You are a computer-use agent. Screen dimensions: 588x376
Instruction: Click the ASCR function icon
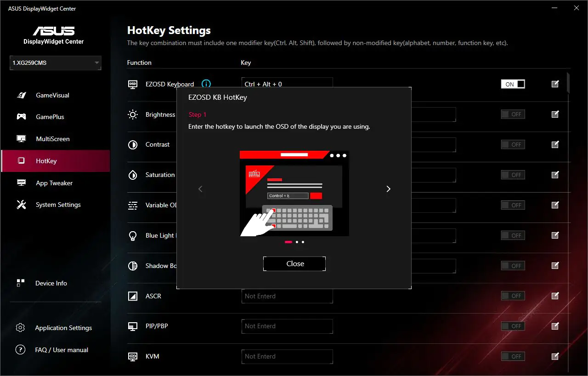coord(133,296)
